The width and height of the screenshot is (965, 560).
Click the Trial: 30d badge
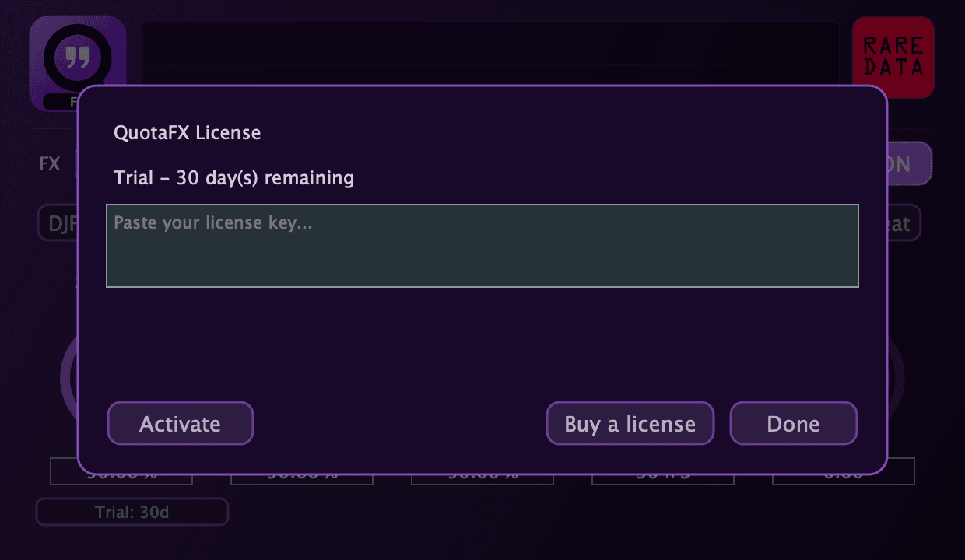(132, 512)
